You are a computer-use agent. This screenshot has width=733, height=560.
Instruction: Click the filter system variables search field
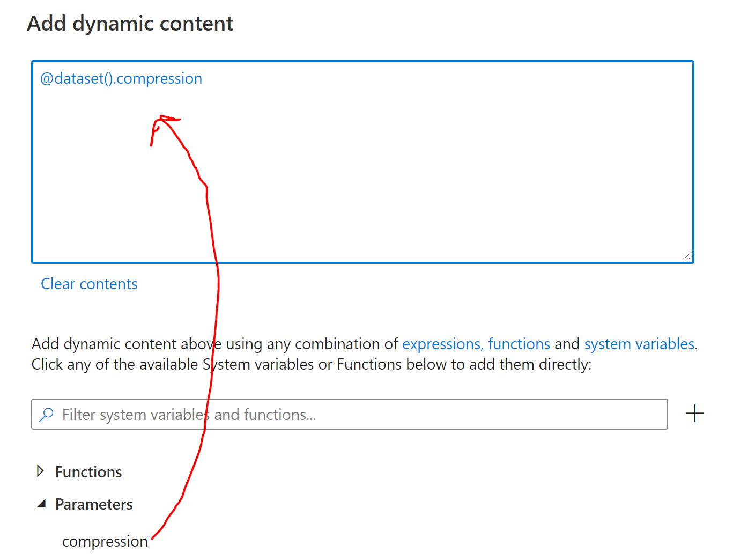click(350, 414)
